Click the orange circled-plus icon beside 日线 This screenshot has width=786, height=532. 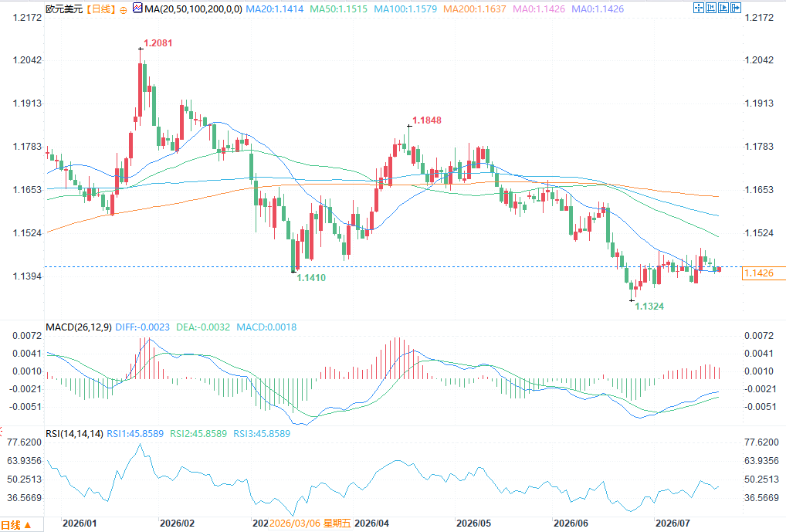click(124, 9)
